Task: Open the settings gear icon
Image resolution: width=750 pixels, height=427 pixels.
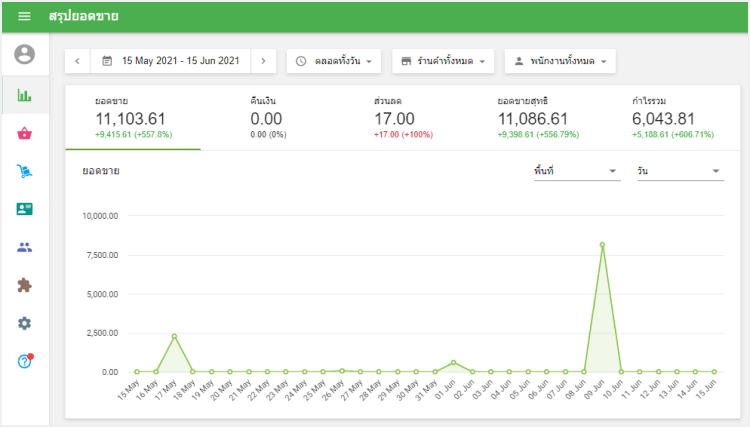Action: point(24,323)
